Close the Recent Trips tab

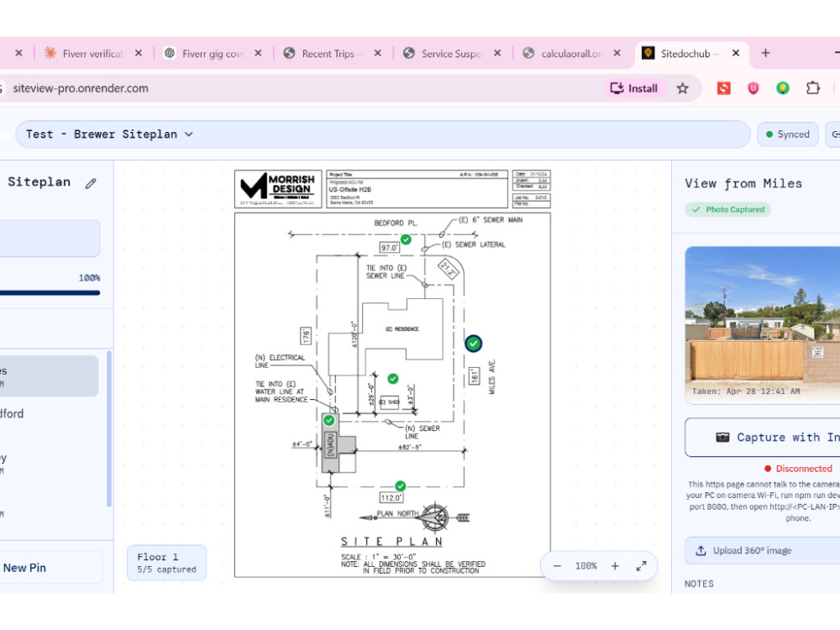point(378,53)
